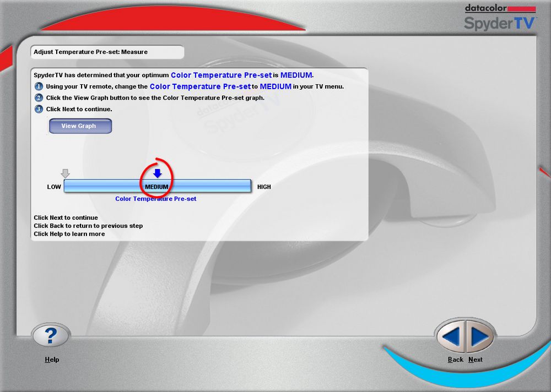
Task: Return to previous step with left arrow
Action: [450, 336]
